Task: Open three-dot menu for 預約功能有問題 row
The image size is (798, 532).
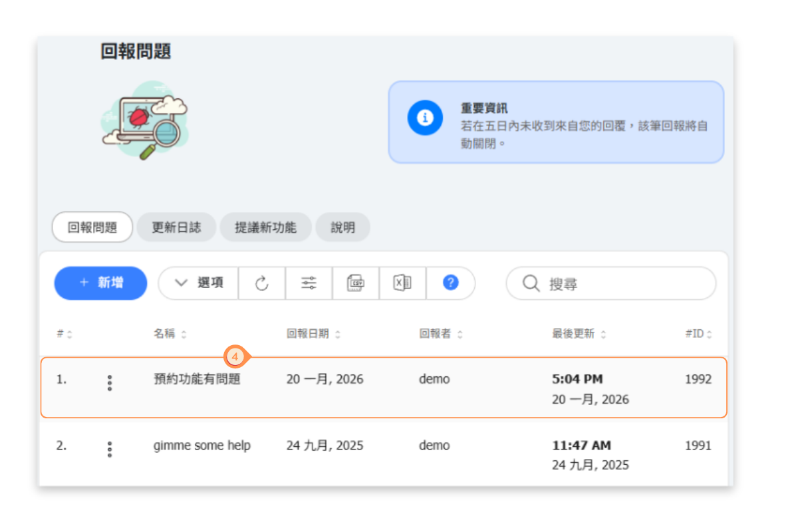Action: (x=110, y=382)
